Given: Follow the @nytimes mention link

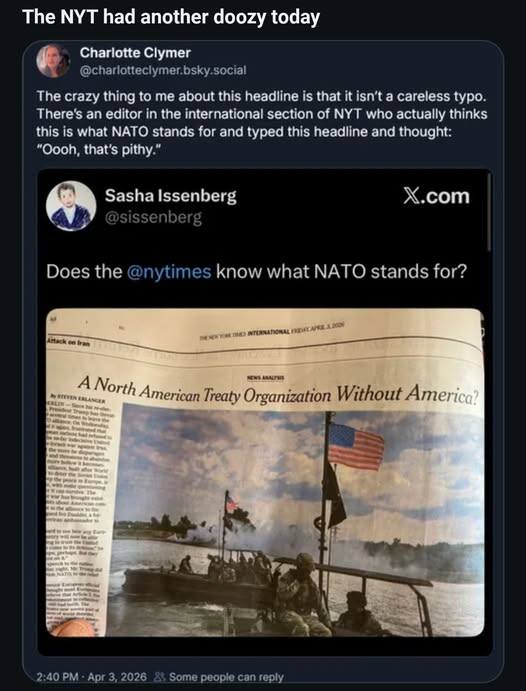Looking at the screenshot, I should pyautogui.click(x=169, y=271).
